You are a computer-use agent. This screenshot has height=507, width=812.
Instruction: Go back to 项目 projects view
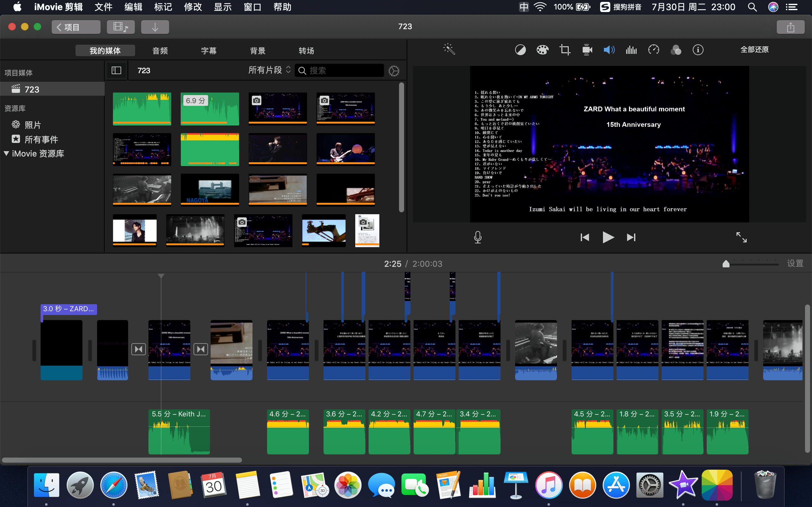(x=76, y=27)
